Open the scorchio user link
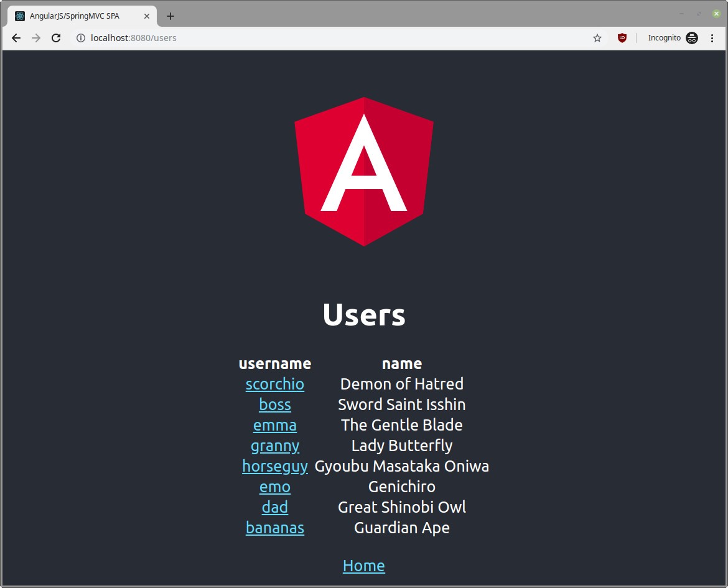The image size is (728, 588). [275, 384]
